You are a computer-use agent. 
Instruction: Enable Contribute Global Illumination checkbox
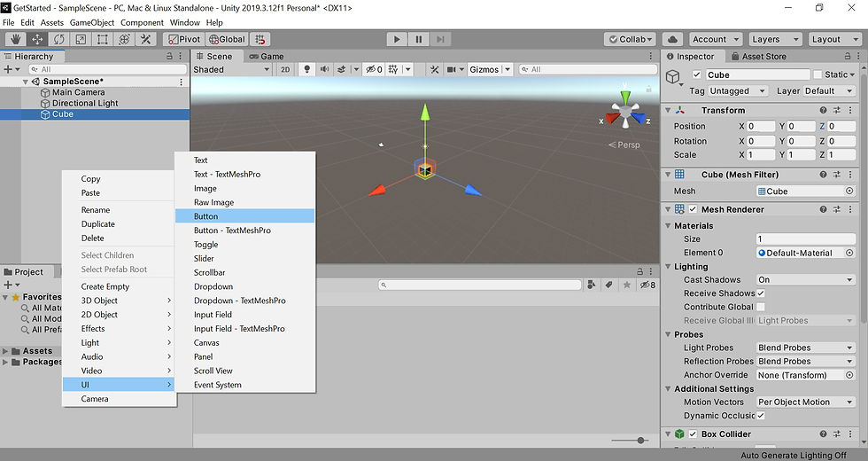761,307
